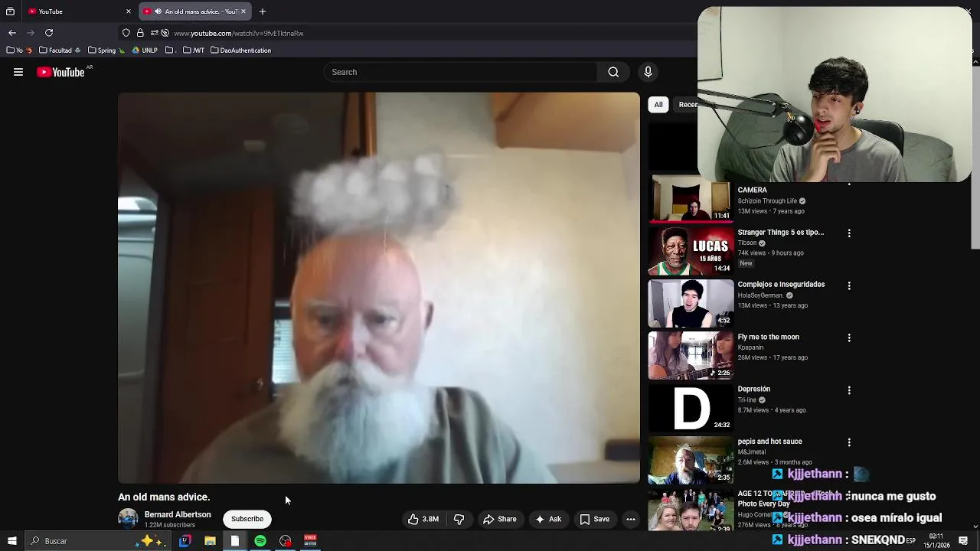Open Spotify from the taskbar
Image resolution: width=980 pixels, height=551 pixels.
coord(260,541)
